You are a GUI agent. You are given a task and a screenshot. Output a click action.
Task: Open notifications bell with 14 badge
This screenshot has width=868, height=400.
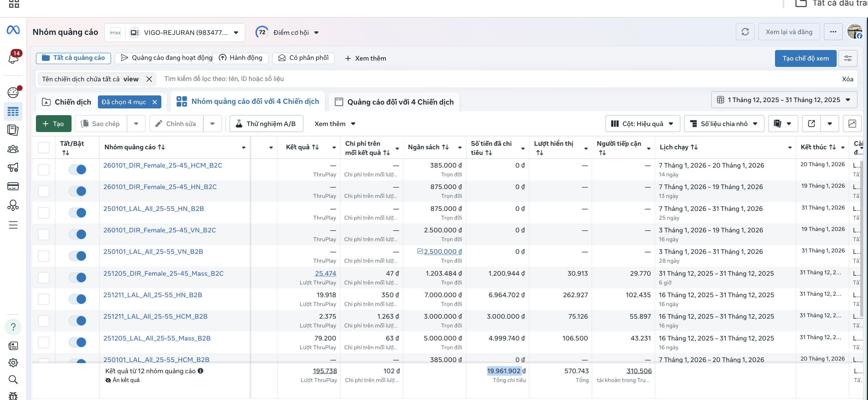coord(13,58)
